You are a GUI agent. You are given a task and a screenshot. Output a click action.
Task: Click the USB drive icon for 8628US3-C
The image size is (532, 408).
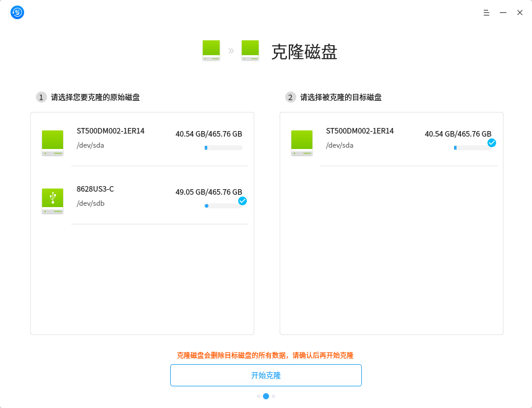pyautogui.click(x=53, y=201)
